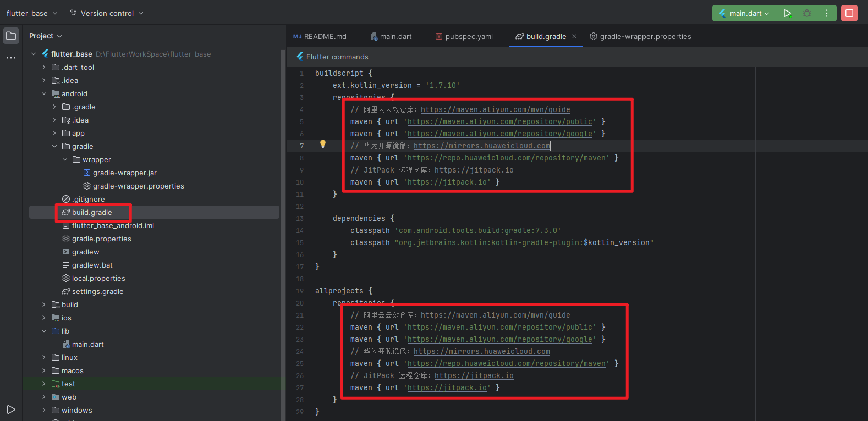Viewport: 868px width, 421px height.
Task: Collapse the flutter_base root folder
Action: (x=34, y=54)
